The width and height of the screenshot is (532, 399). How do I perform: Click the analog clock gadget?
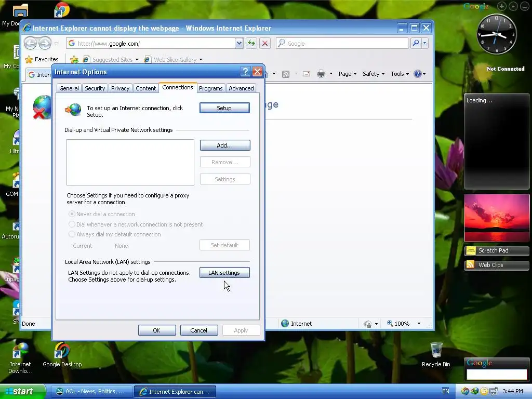click(x=497, y=34)
